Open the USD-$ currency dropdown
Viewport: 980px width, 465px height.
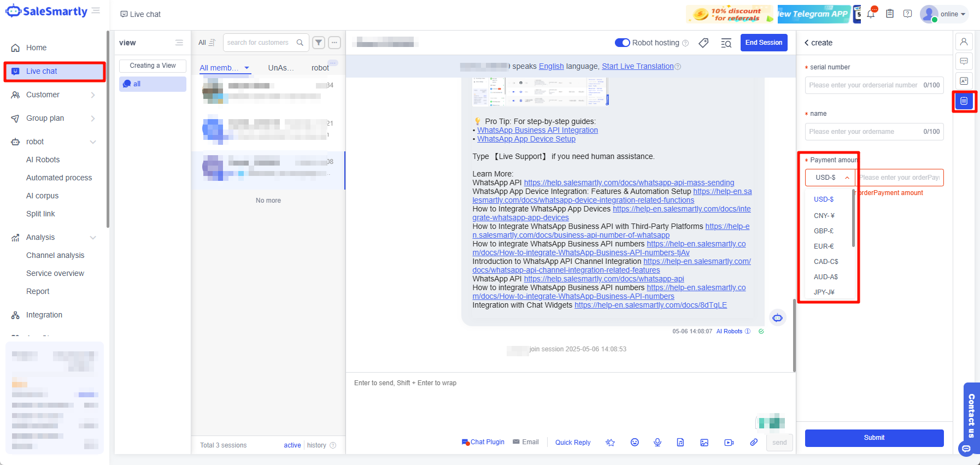tap(830, 178)
